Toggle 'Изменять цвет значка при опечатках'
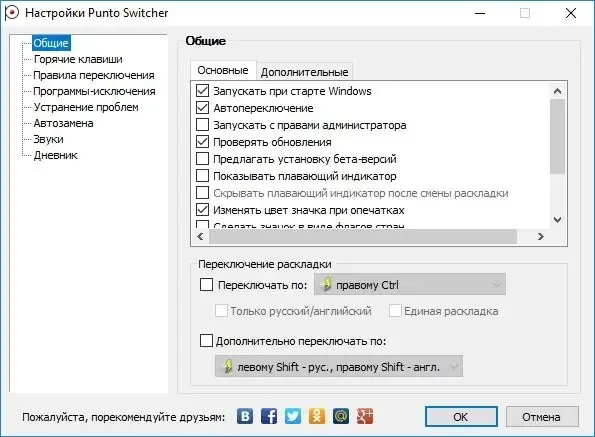The image size is (595, 437). [202, 210]
